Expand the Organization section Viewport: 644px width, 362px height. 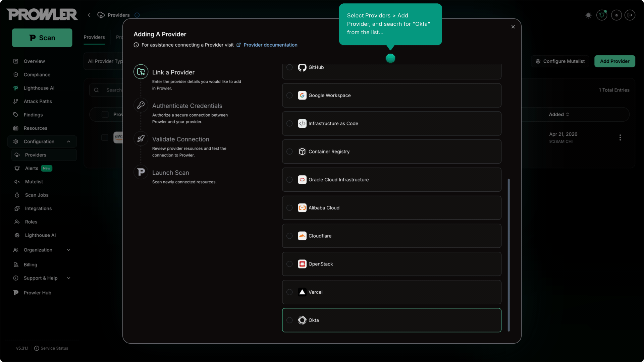(43, 250)
